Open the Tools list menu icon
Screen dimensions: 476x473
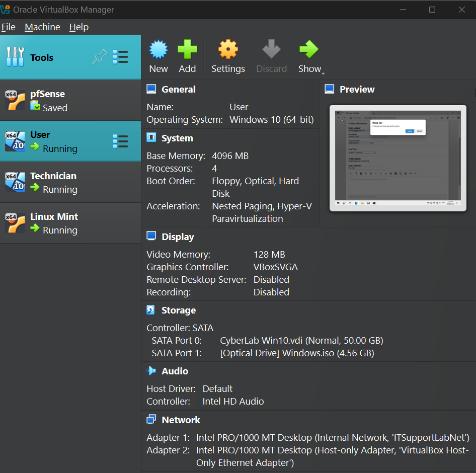[120, 57]
